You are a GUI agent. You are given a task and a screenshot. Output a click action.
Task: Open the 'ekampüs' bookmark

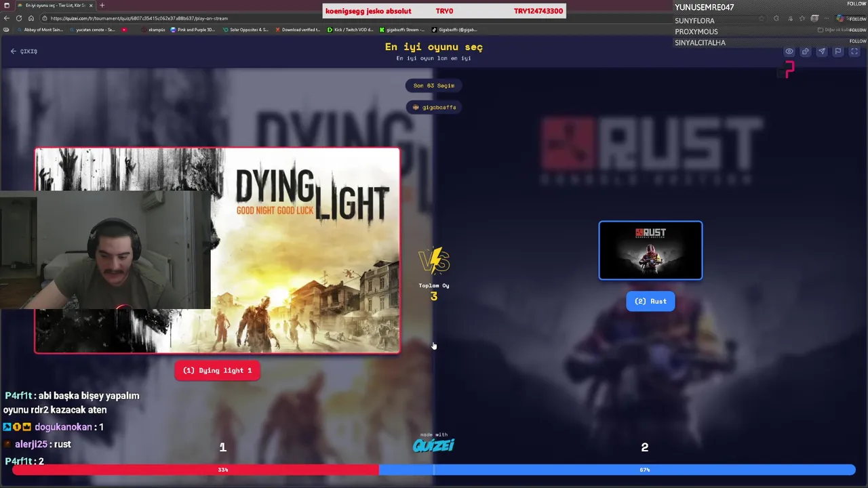(x=153, y=30)
